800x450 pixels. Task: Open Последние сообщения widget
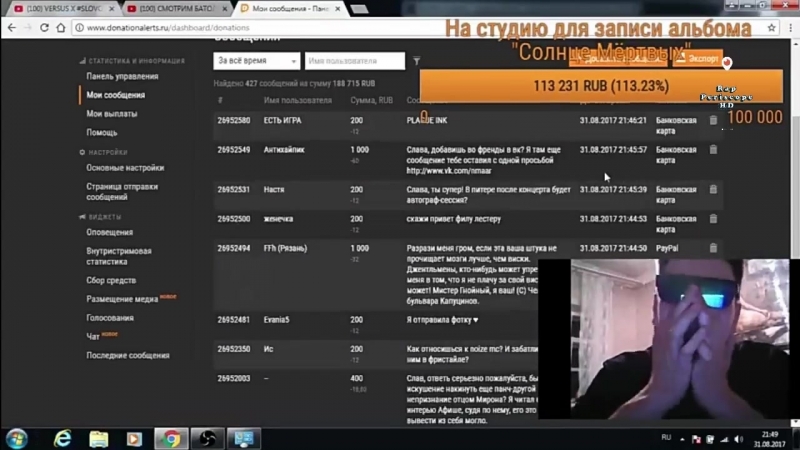coord(128,356)
